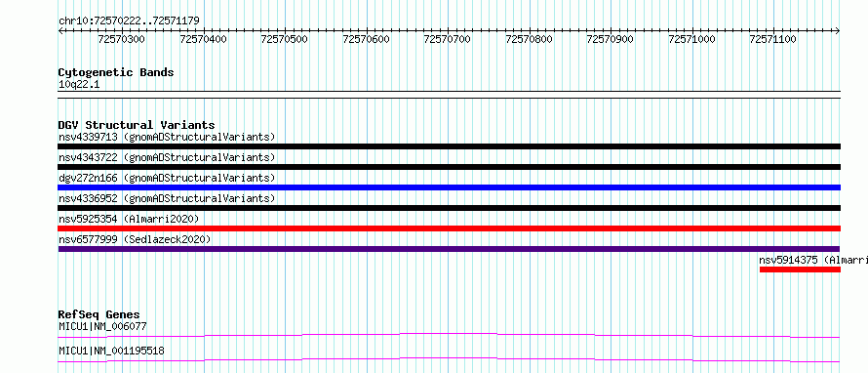Click the RefSeq Genes track title
The height and width of the screenshot is (373, 868).
pos(99,314)
